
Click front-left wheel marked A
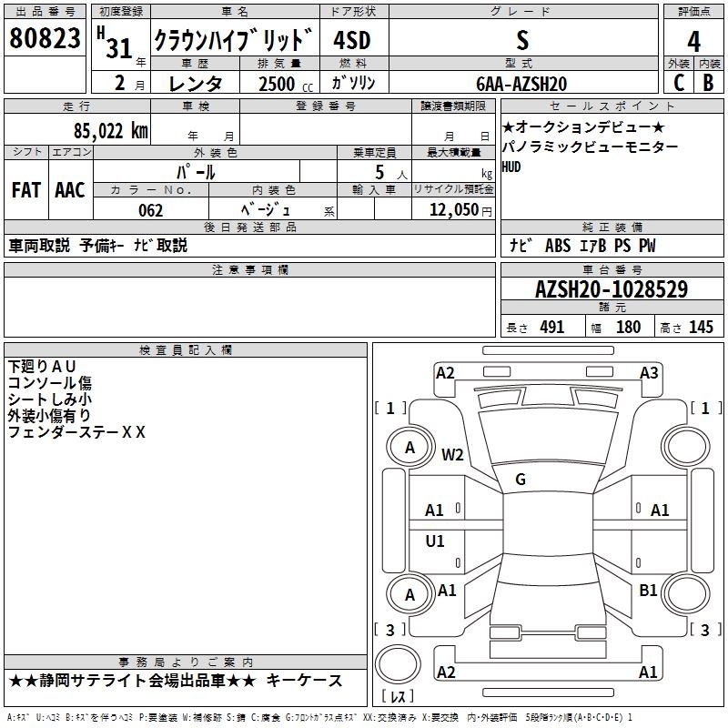click(x=409, y=448)
